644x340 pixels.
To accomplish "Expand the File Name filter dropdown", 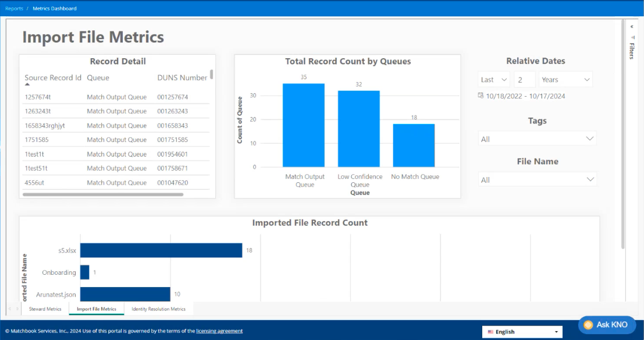I will tap(537, 180).
